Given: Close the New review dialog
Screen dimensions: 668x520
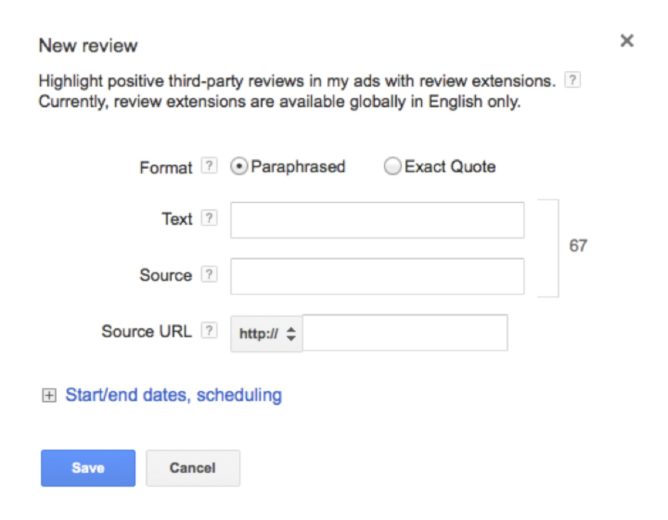Looking at the screenshot, I should 627,41.
